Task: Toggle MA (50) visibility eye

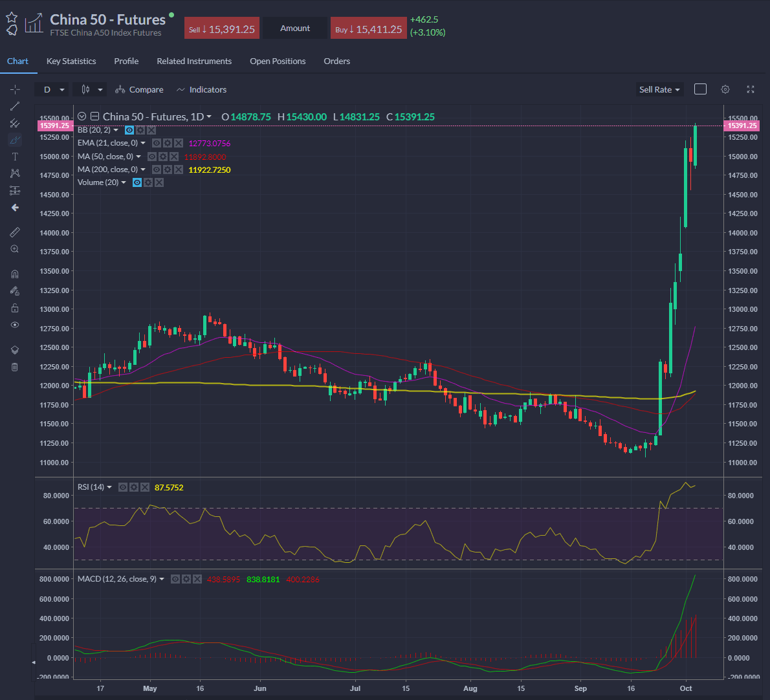Action: click(152, 157)
